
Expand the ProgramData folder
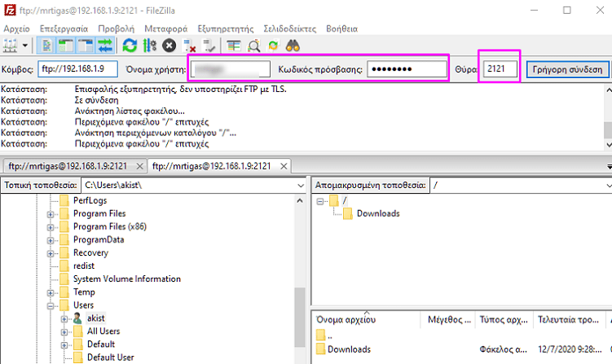click(x=51, y=240)
